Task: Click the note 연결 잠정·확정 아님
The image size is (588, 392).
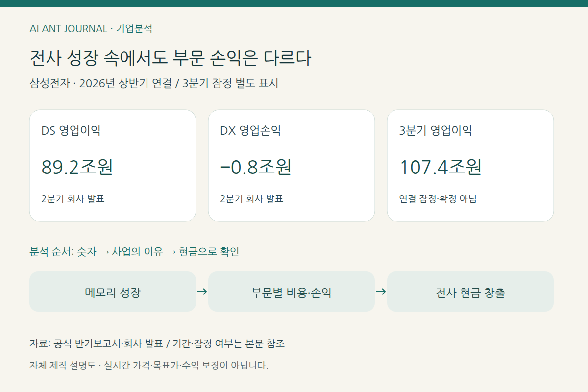Action: point(438,199)
